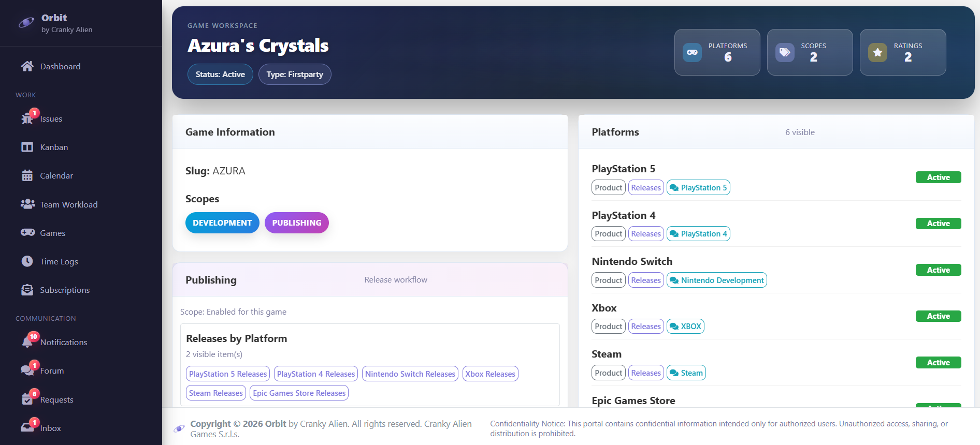Open the Kanban page
The width and height of the screenshot is (980, 445).
point(81,147)
